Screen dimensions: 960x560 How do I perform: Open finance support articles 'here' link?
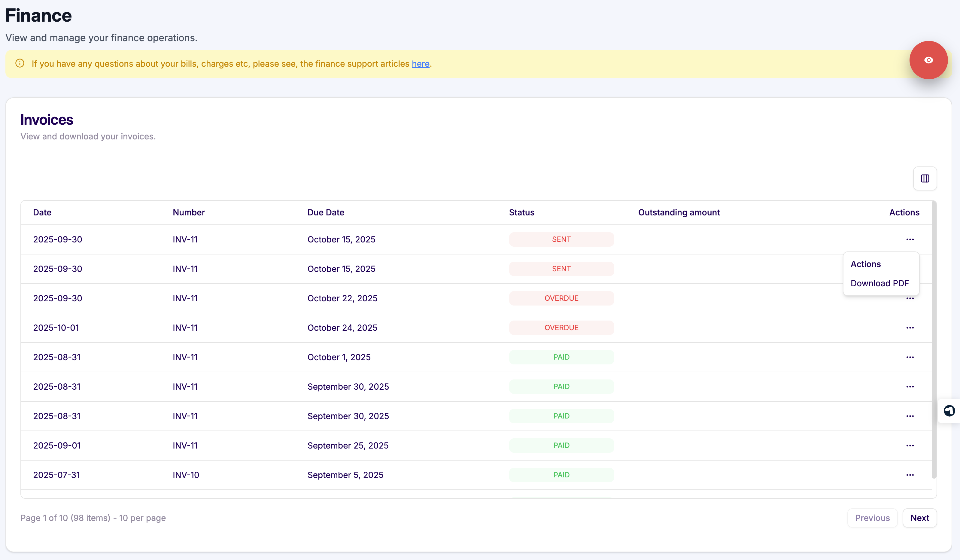point(420,64)
